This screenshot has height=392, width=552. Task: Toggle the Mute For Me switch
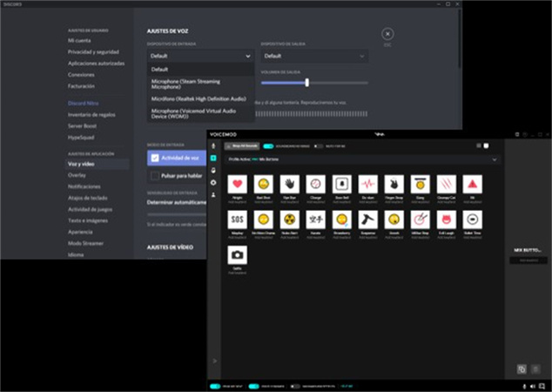tap(319, 146)
